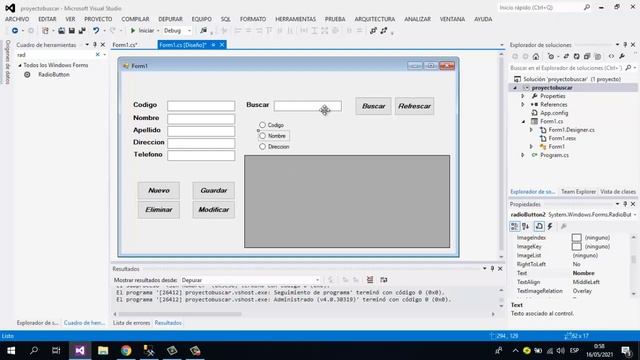Click the New Project toolbar icon
The width and height of the screenshot is (640, 360).
45,31
